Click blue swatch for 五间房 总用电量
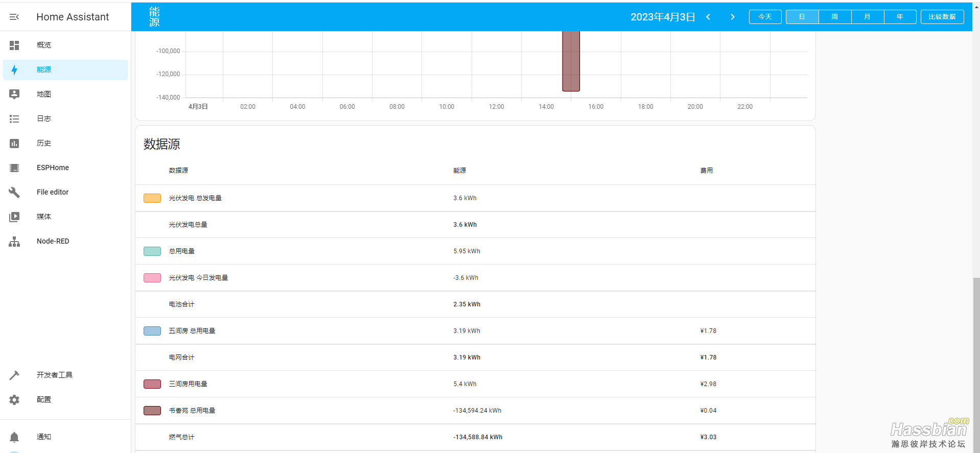The image size is (980, 453). (x=152, y=331)
